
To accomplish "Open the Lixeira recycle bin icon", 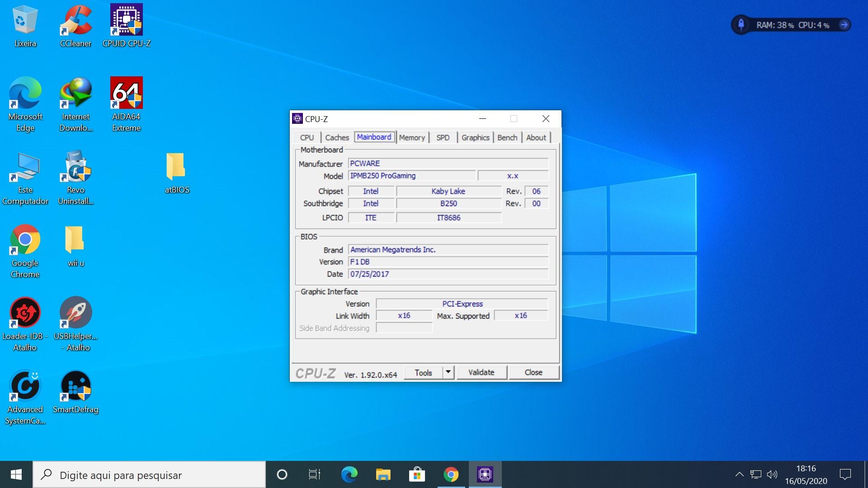I will coord(25,26).
